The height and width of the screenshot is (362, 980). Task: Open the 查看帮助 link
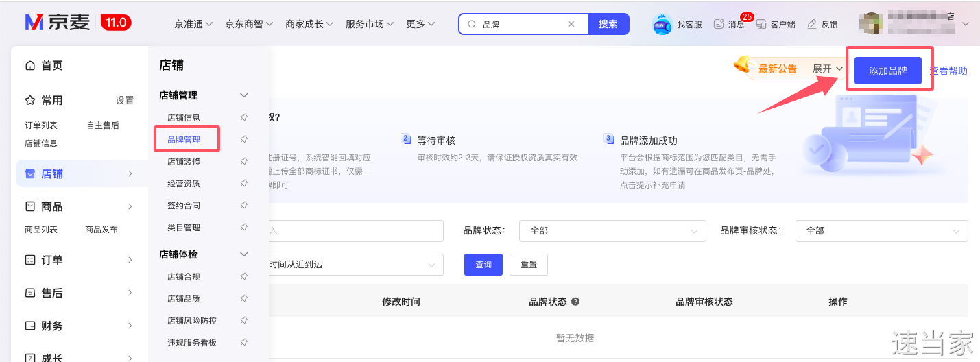[948, 71]
